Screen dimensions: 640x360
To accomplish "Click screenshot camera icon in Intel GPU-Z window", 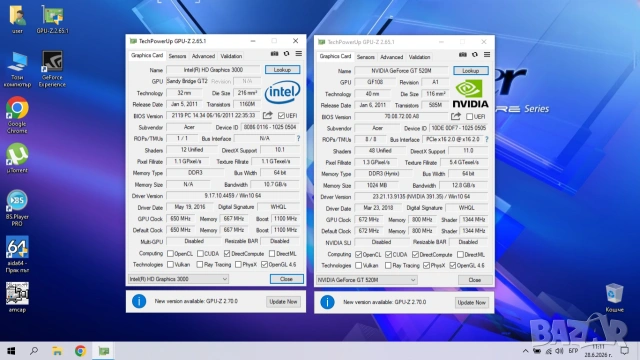I will [x=274, y=54].
